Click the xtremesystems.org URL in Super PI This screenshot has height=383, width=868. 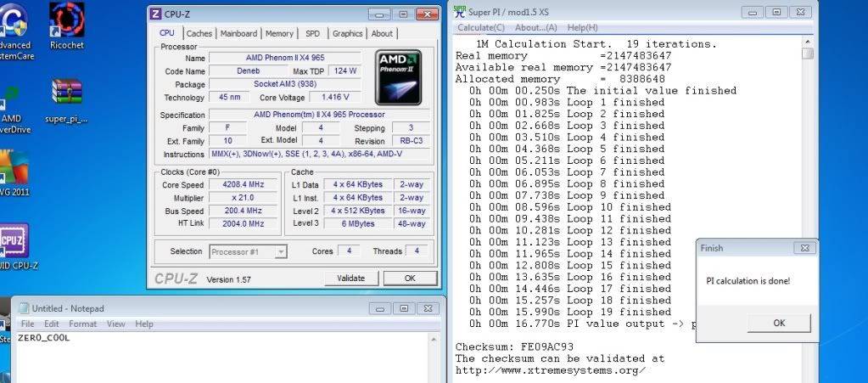(551, 370)
